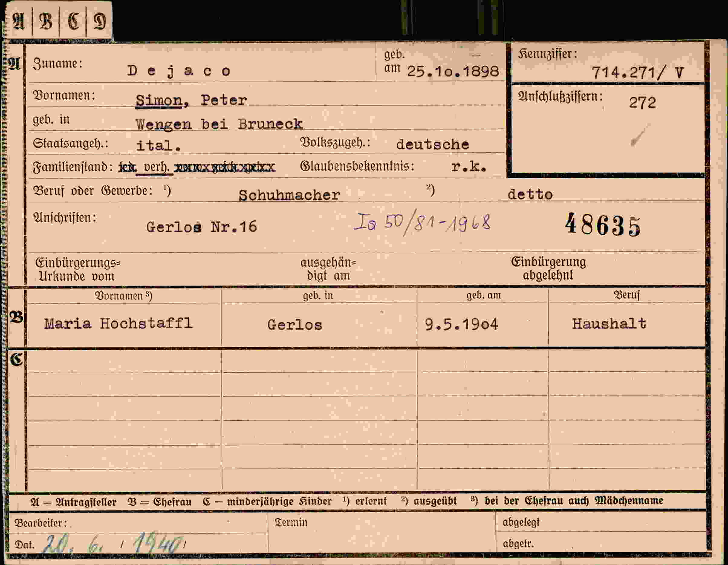728x565 pixels.
Task: Select the 'Anschriften:' label
Action: pyautogui.click(x=65, y=217)
